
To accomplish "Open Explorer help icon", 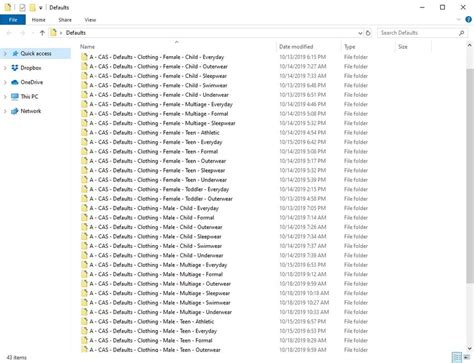I will pos(468,20).
